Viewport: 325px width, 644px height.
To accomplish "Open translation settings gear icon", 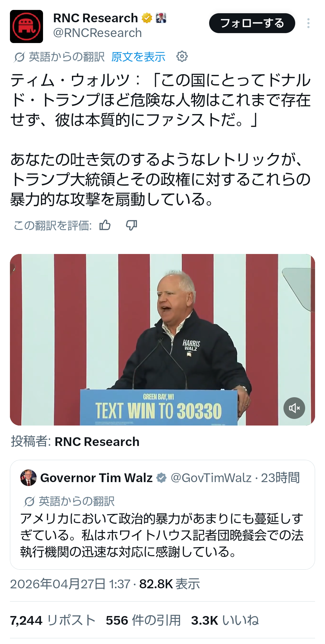I will 182,56.
